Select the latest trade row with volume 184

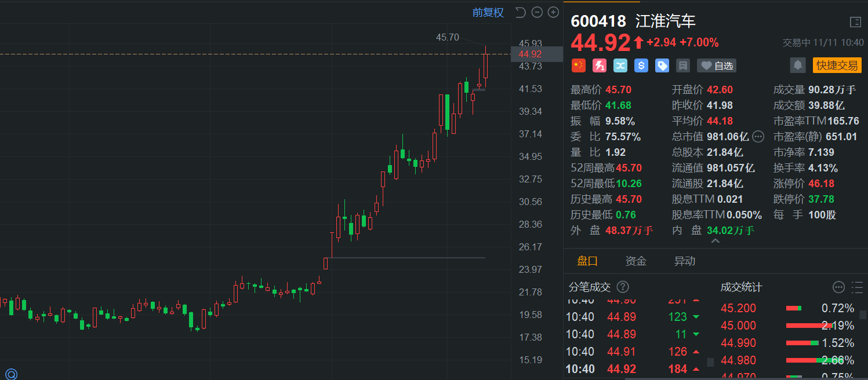tap(633, 369)
